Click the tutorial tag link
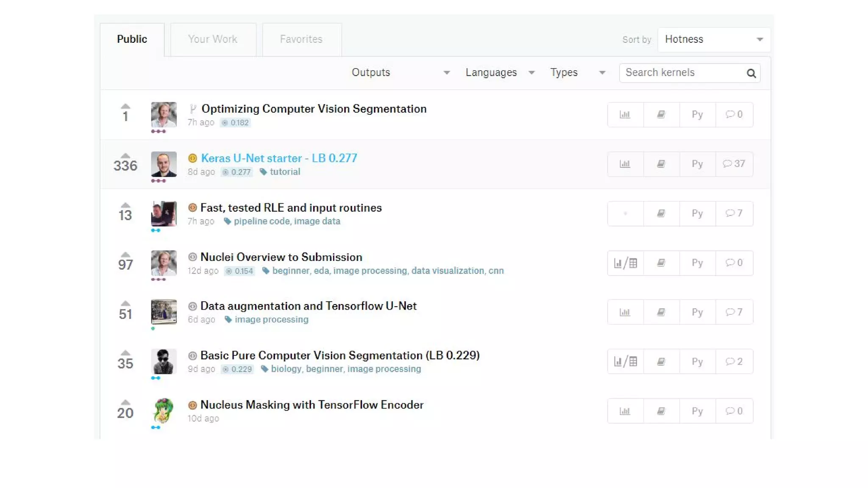This screenshot has height=488, width=868. (x=285, y=172)
